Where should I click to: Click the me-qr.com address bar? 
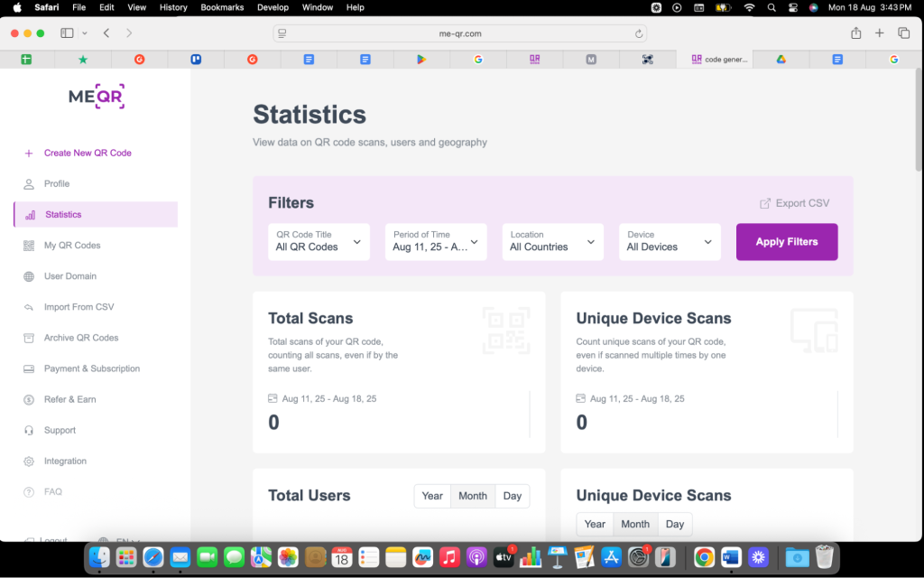(461, 33)
